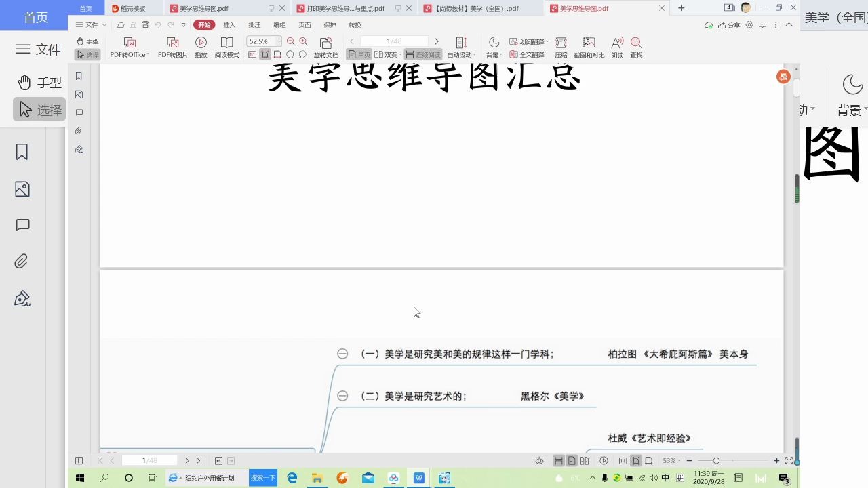Go to previous page arrow in toolbar
The width and height of the screenshot is (868, 488).
(x=352, y=41)
